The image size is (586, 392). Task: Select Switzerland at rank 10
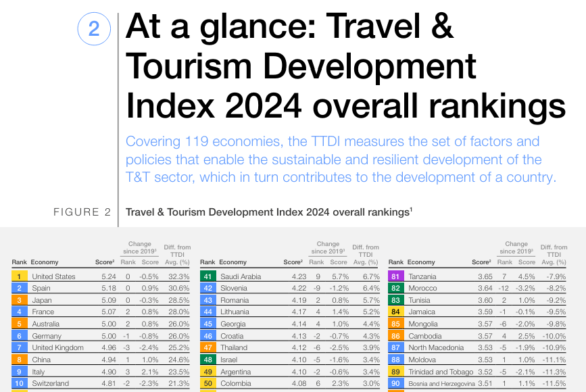click(x=50, y=383)
